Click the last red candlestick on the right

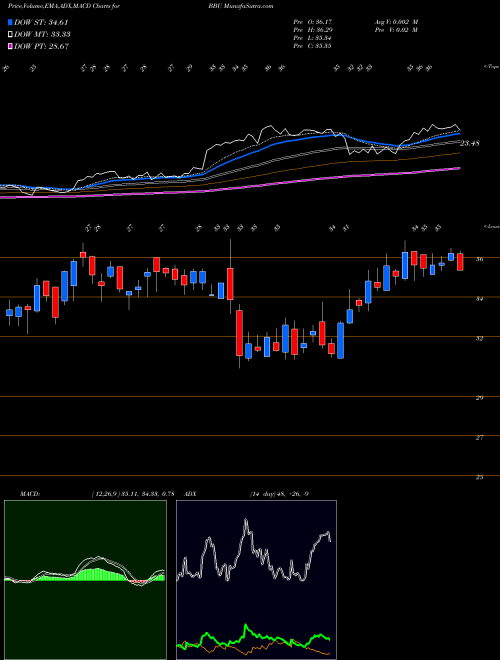[460, 262]
